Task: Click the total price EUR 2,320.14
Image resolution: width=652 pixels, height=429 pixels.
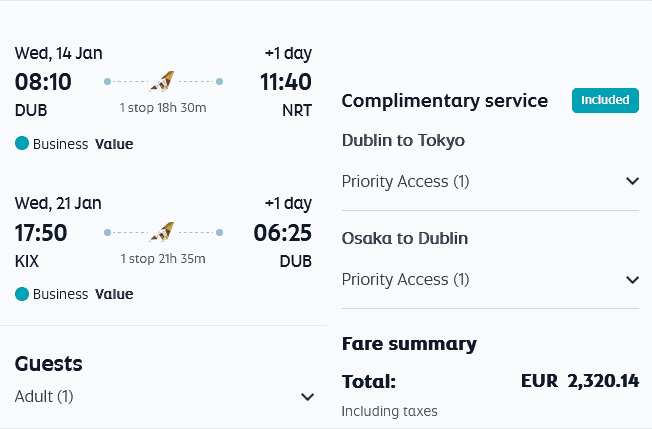Action: coord(579,381)
